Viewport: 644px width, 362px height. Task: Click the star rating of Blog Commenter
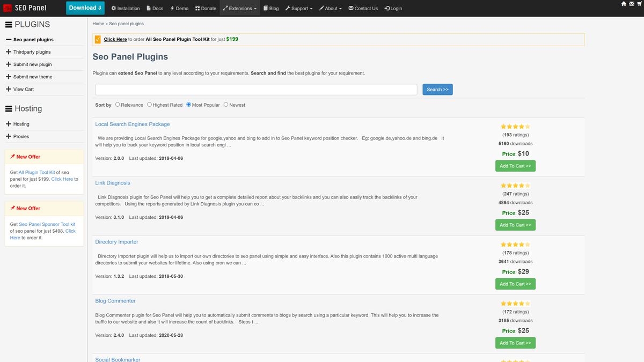(515, 303)
